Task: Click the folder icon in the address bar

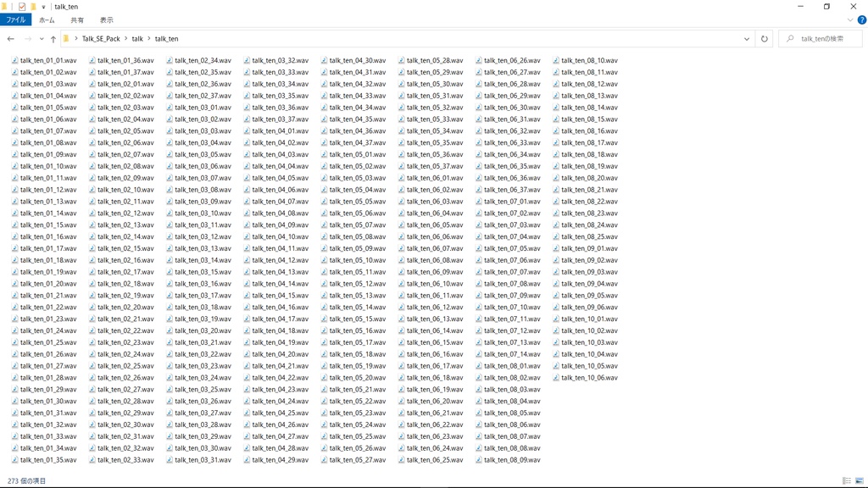Action: 66,39
